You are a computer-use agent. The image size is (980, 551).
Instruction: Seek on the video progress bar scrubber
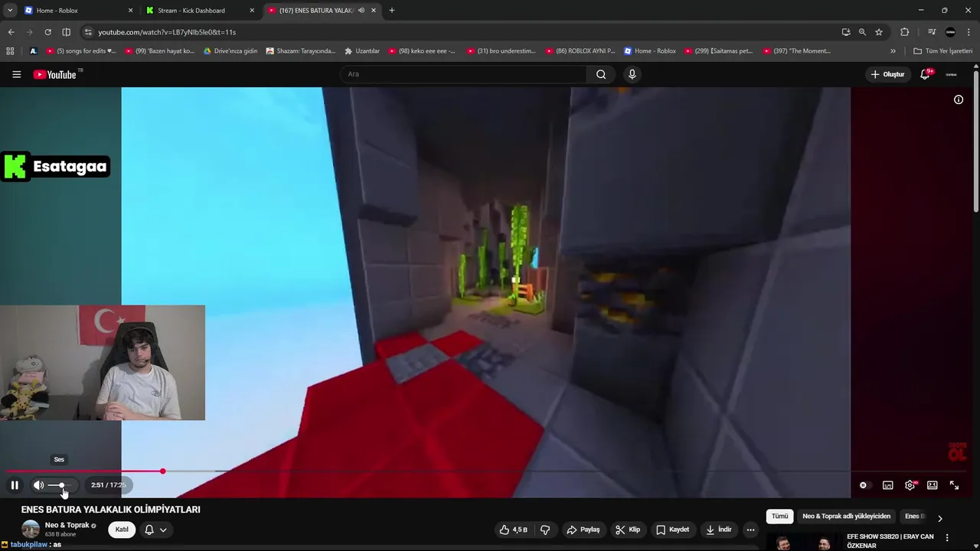click(x=162, y=471)
